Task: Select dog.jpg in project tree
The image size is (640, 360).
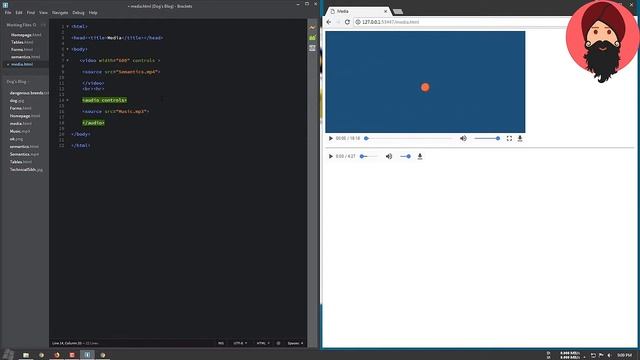Action: tap(17, 101)
